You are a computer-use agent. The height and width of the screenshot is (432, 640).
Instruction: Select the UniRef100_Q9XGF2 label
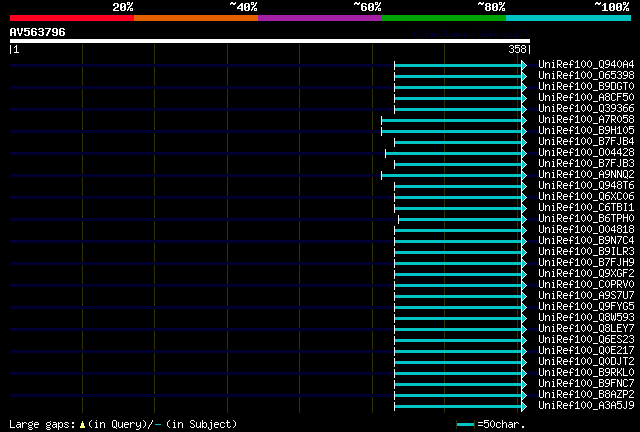[x=586, y=274]
